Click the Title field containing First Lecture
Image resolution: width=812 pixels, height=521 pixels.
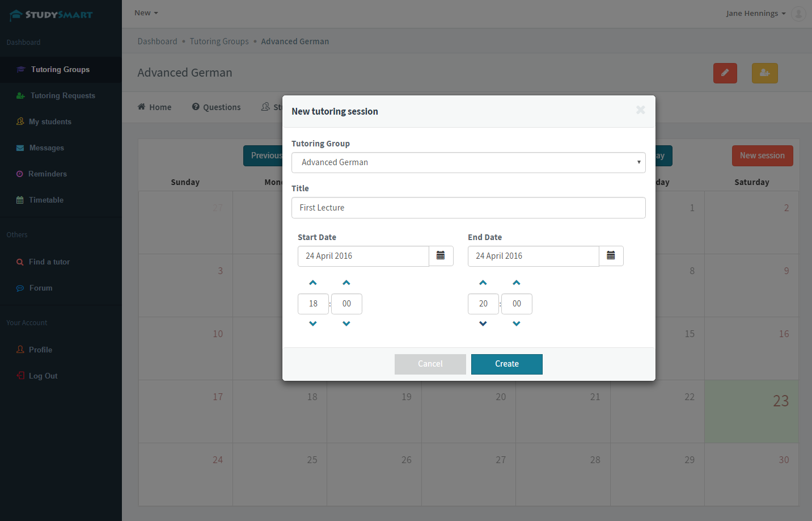click(468, 208)
